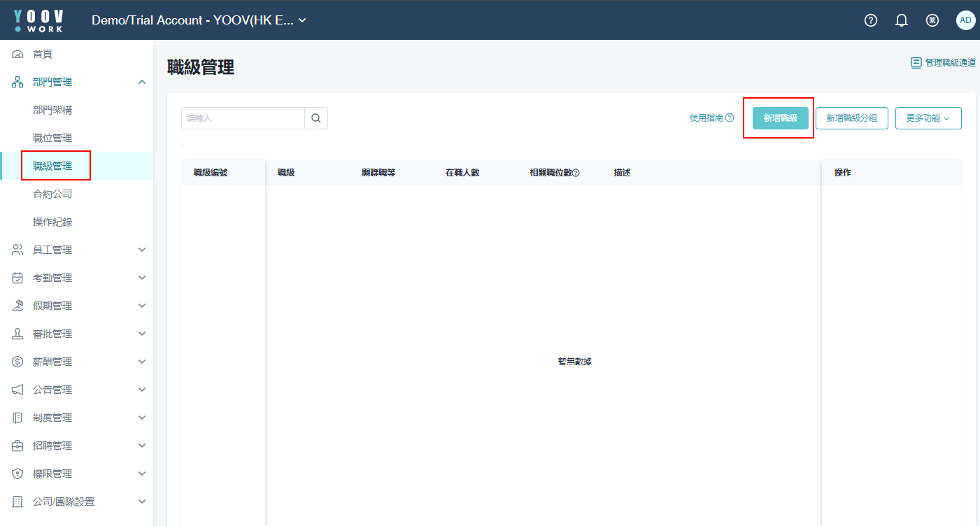Select 部門架構 in the sidebar
The image size is (980, 526).
click(x=52, y=110)
